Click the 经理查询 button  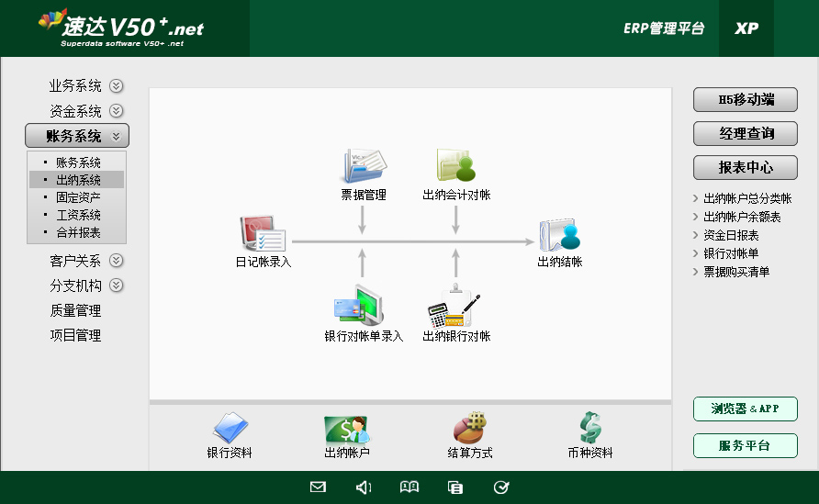coord(746,134)
